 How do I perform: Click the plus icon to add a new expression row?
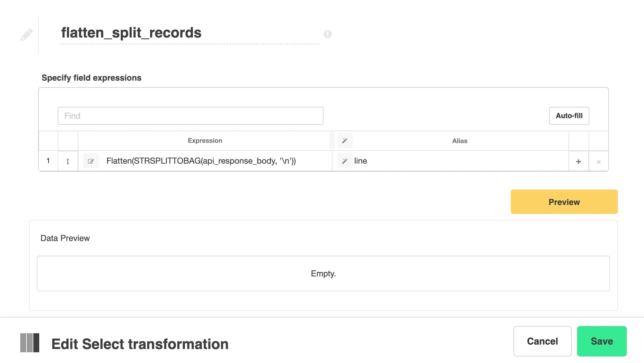578,161
